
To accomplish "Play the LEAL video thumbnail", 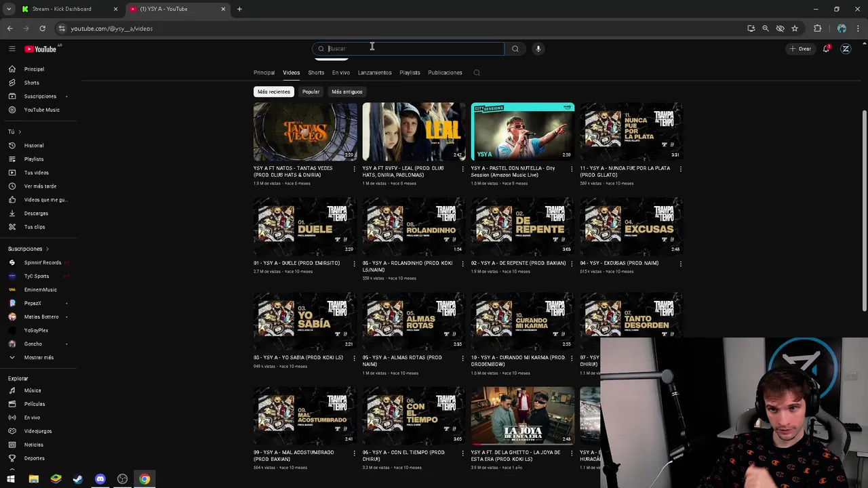I will click(x=414, y=131).
